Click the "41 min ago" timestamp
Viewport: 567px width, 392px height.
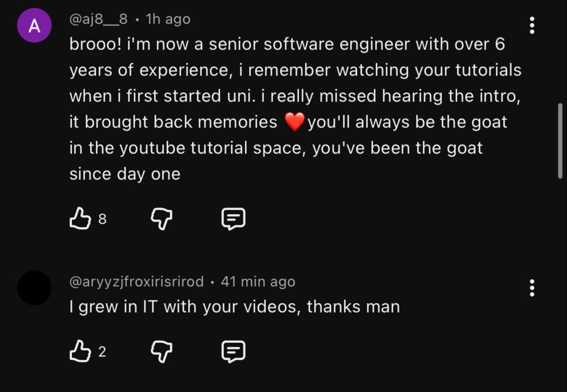tap(258, 281)
